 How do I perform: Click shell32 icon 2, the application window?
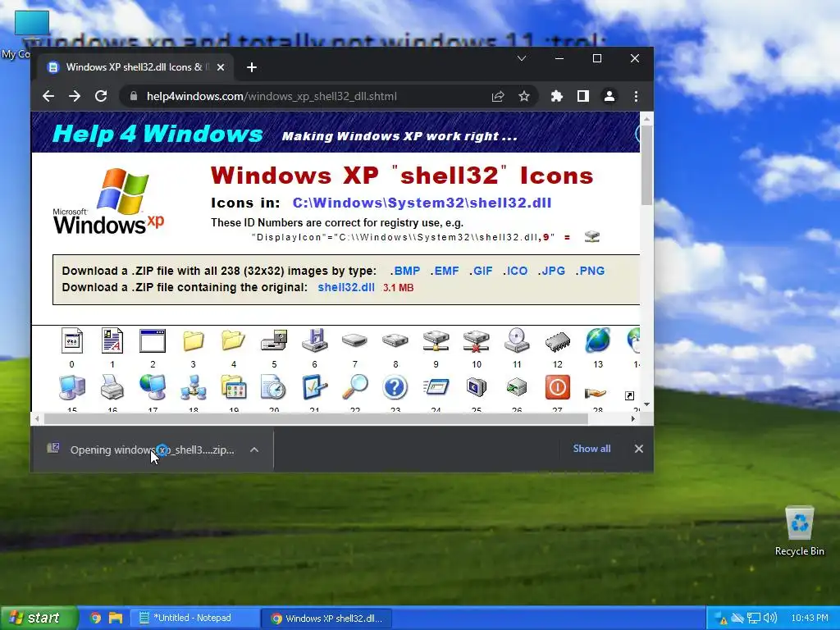point(153,340)
